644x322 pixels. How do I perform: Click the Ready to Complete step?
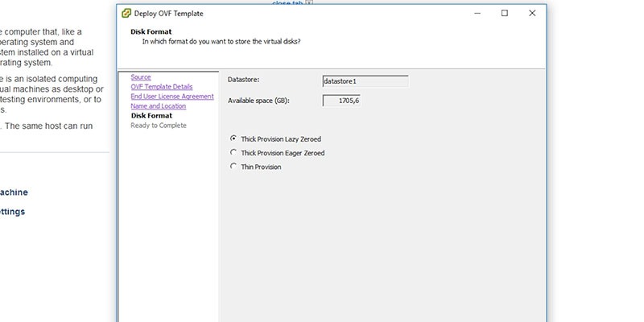(159, 126)
